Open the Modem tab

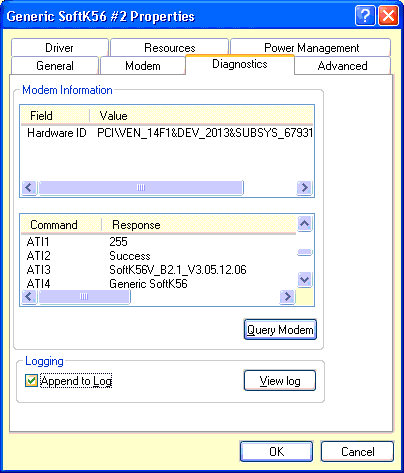click(x=143, y=65)
